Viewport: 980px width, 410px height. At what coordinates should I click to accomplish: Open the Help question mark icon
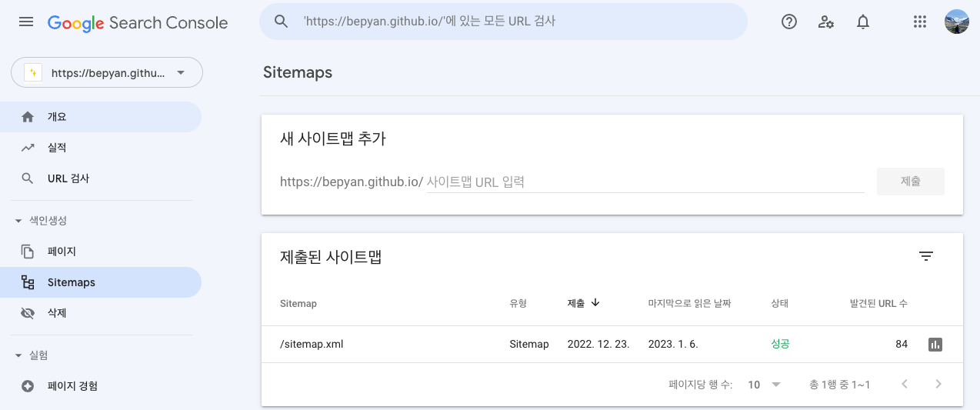[789, 22]
